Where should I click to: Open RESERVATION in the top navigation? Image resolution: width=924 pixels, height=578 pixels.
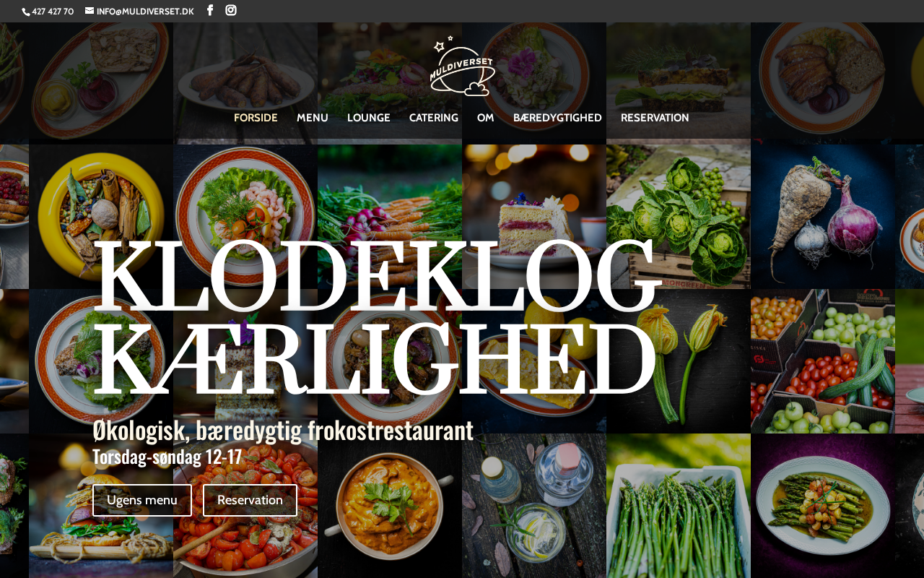click(x=655, y=118)
